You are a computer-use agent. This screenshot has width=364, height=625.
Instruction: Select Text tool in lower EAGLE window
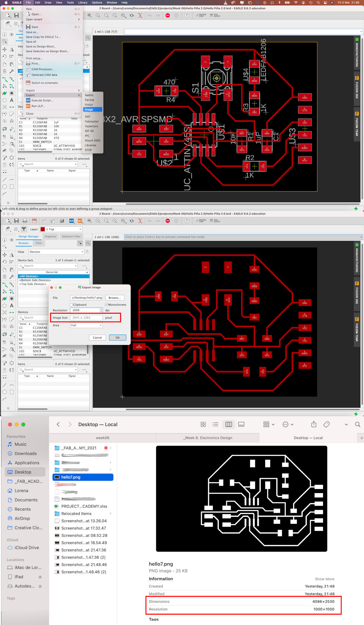click(x=12, y=306)
